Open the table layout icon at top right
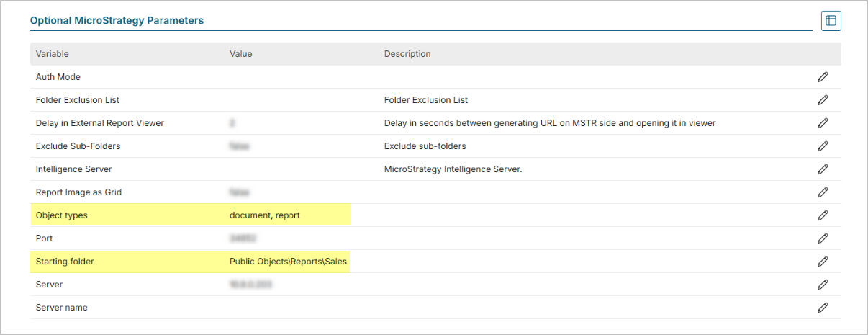This screenshot has width=868, height=335. [x=831, y=21]
